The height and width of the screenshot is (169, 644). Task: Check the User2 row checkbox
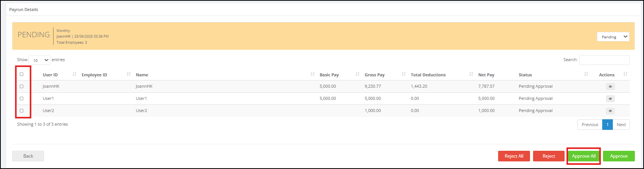[22, 111]
